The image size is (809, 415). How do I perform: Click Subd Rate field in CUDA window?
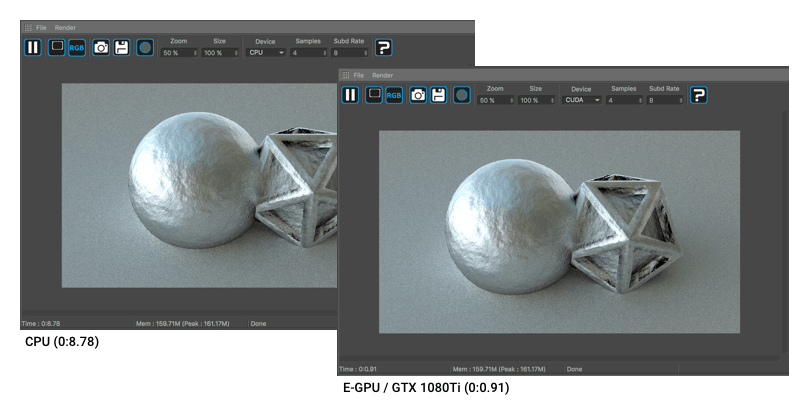[x=665, y=100]
